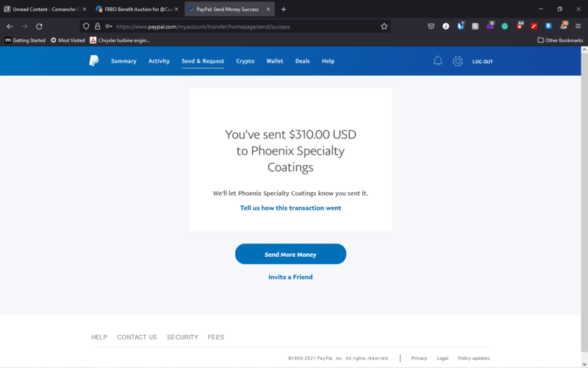
Task: Click the Pocket save icon
Action: (431, 26)
